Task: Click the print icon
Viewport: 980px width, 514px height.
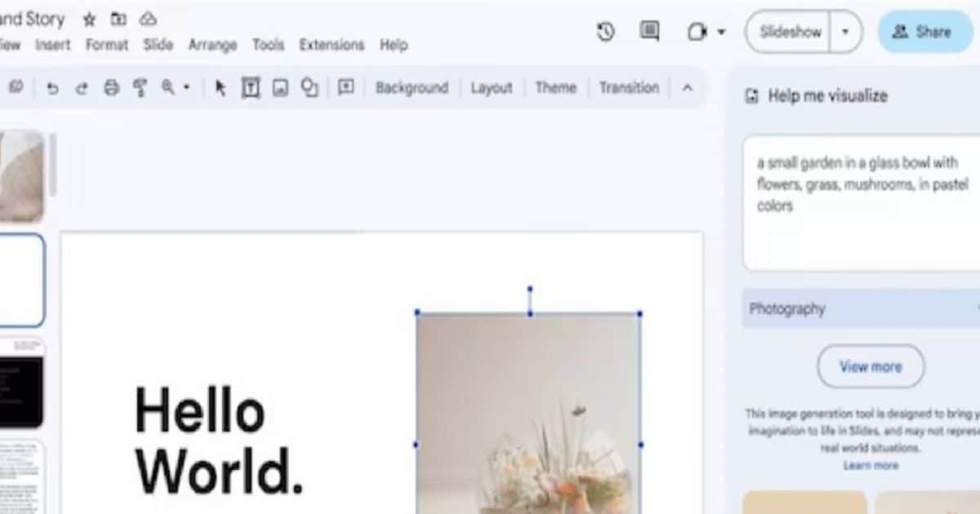Action: tap(111, 88)
